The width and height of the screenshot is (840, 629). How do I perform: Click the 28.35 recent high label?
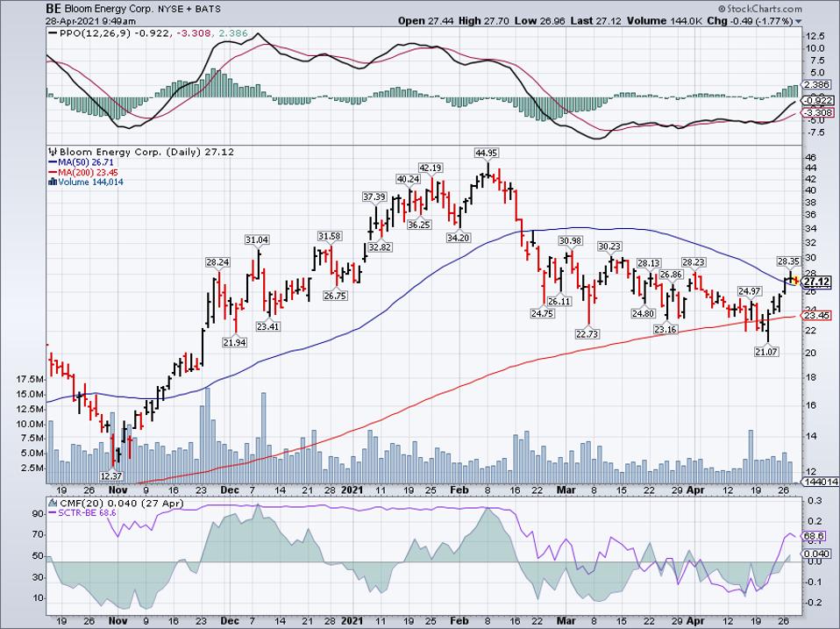[789, 261]
